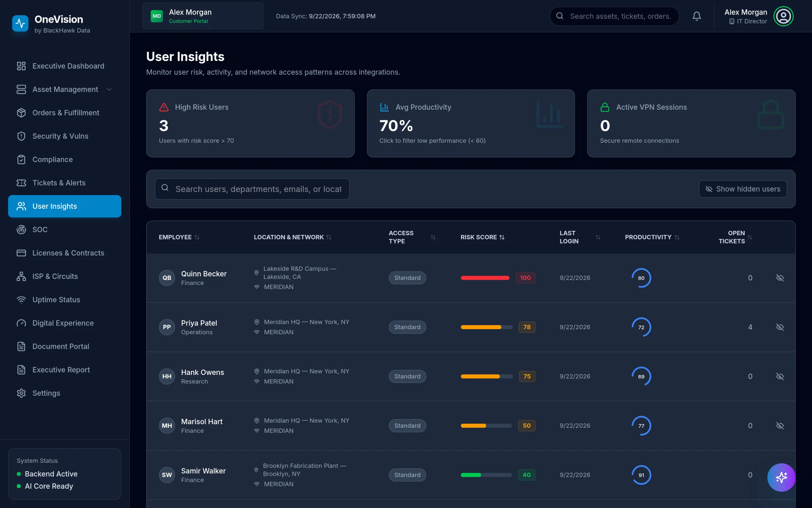Click Quinn Becker's productivity ring showing 80
Viewport: 812px width, 508px height.
tap(641, 278)
